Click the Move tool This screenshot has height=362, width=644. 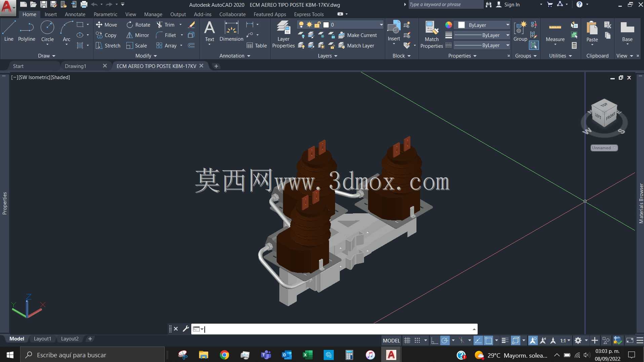click(106, 25)
